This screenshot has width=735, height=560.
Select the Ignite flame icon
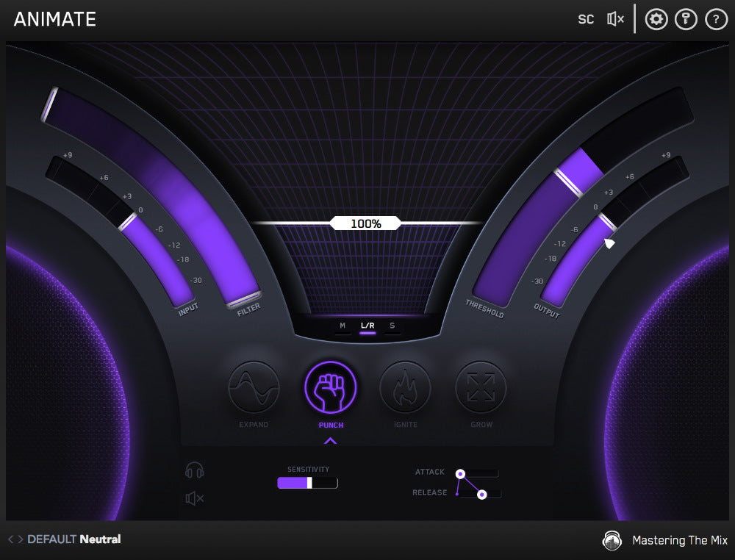pyautogui.click(x=405, y=387)
